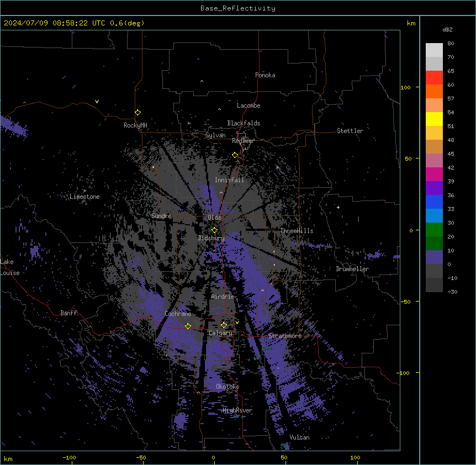Click the yellow v marker northwest of RockyMH
This screenshot has height=465, width=476.
point(97,102)
